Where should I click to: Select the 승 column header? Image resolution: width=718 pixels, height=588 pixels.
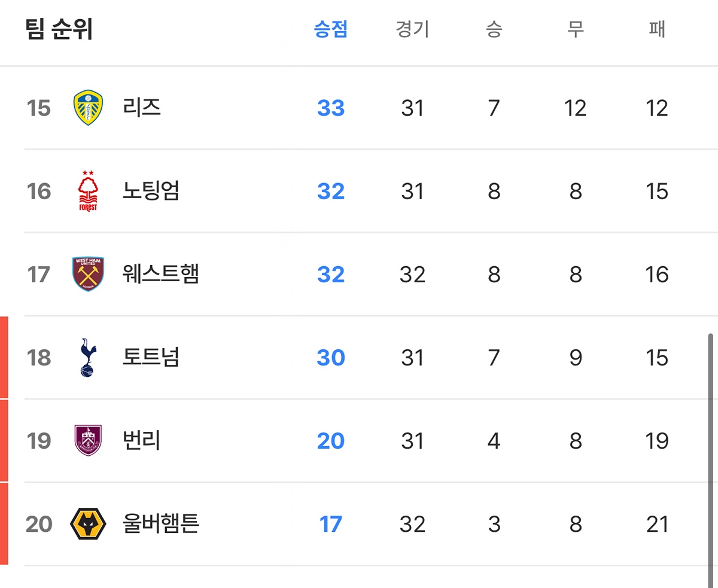pos(494,29)
